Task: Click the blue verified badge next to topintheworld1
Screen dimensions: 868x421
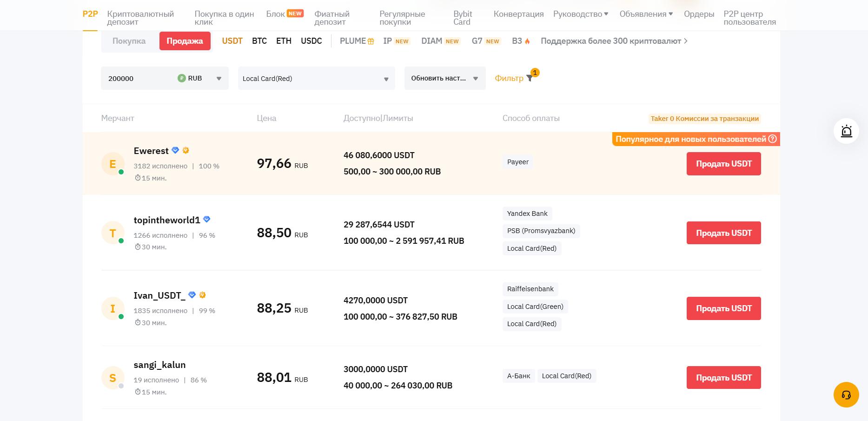Action: coord(207,220)
